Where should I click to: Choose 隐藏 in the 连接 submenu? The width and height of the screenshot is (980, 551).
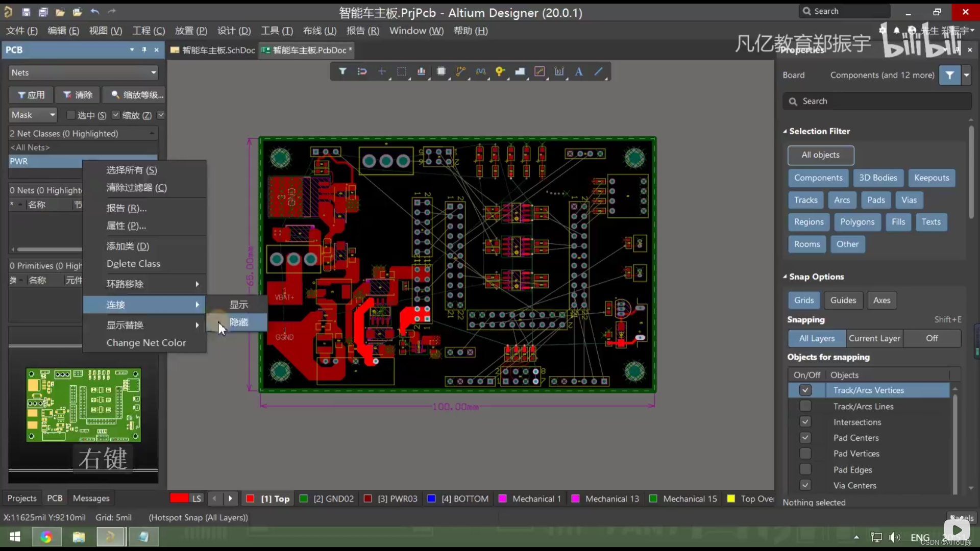tap(238, 322)
